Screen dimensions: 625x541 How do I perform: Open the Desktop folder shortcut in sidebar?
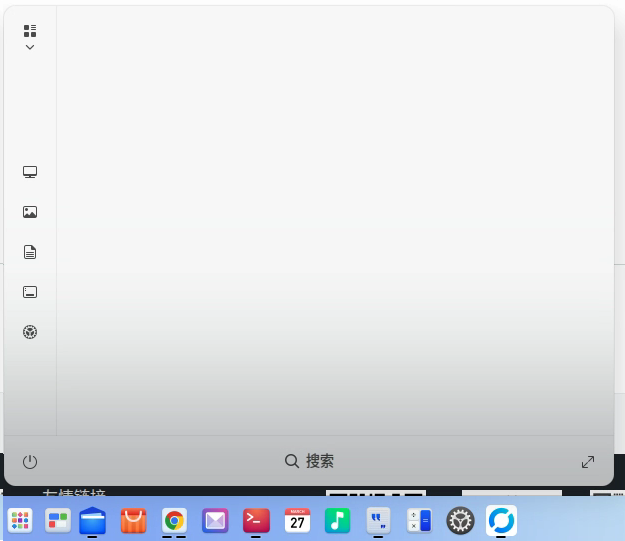point(30,292)
